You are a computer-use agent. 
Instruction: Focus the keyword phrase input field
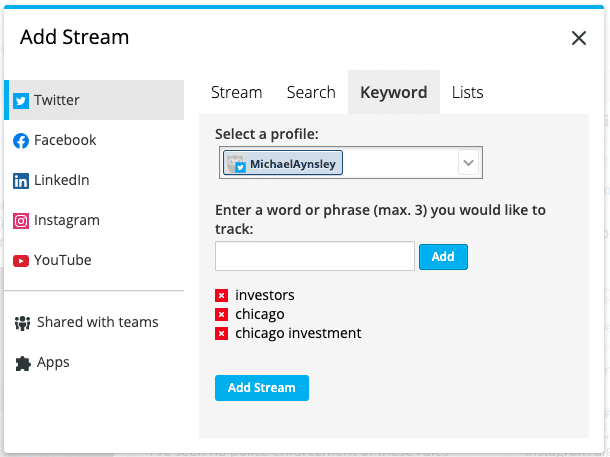click(315, 256)
